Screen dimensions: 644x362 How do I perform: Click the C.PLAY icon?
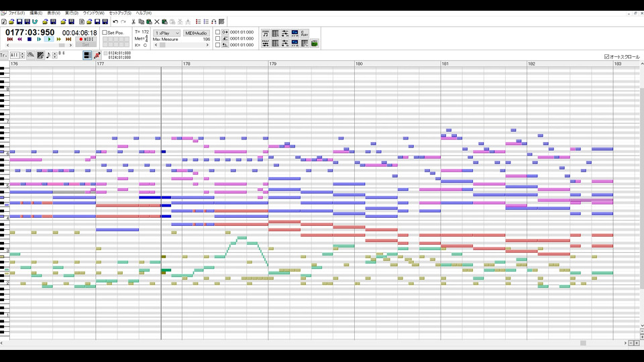[x=305, y=34]
